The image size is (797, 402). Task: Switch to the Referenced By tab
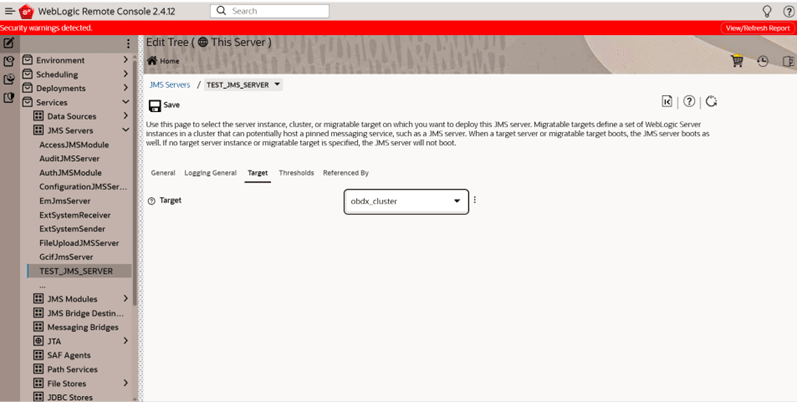click(346, 173)
